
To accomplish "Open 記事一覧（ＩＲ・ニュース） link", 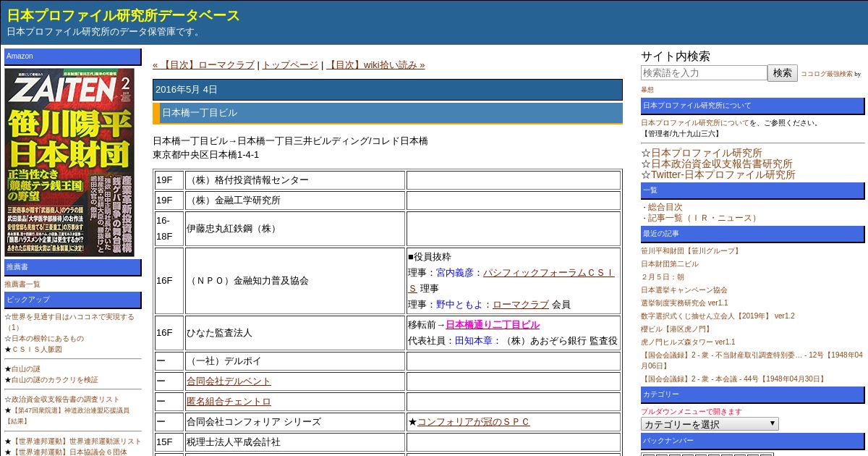I will coord(704,218).
